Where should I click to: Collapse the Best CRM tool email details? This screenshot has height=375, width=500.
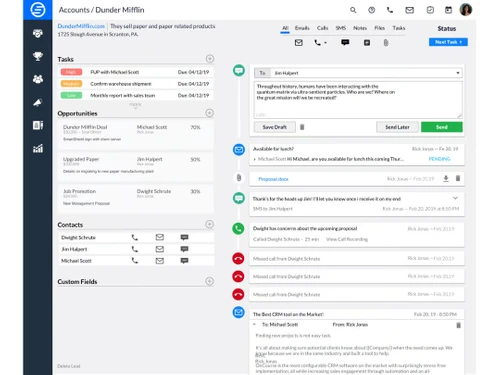coord(254,324)
